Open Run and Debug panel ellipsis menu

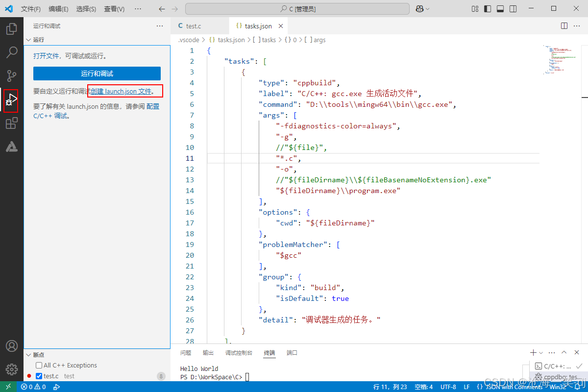[160, 26]
